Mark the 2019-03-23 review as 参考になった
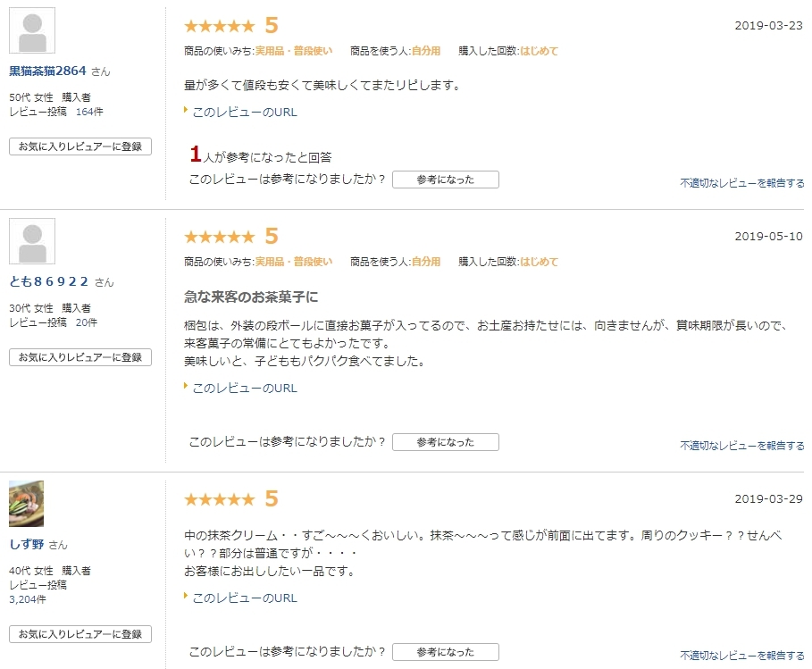 coord(446,180)
